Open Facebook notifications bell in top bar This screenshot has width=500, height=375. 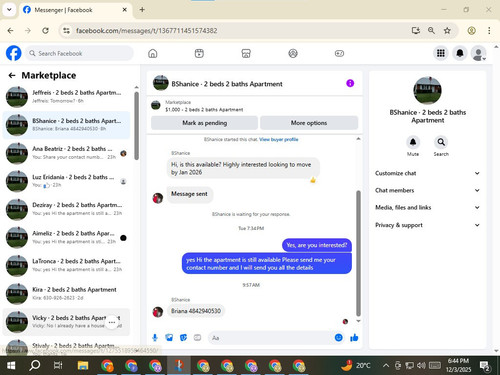460,53
